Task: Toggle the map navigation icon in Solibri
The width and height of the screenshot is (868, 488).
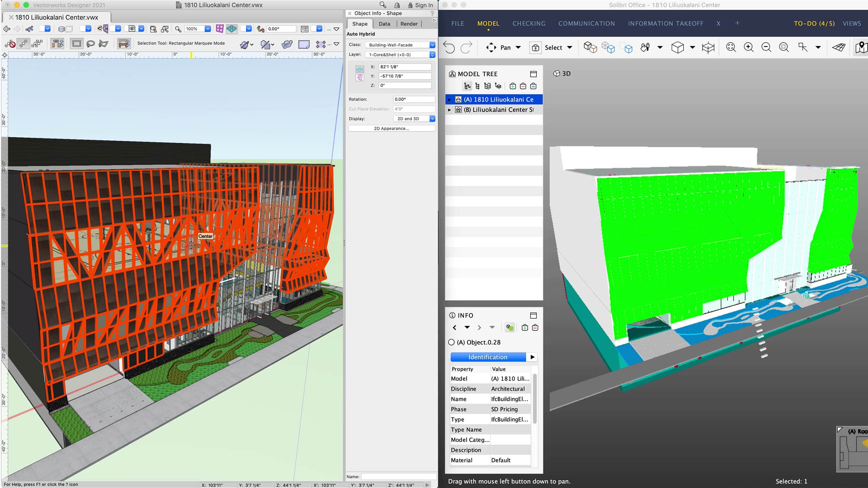Action: [861, 47]
